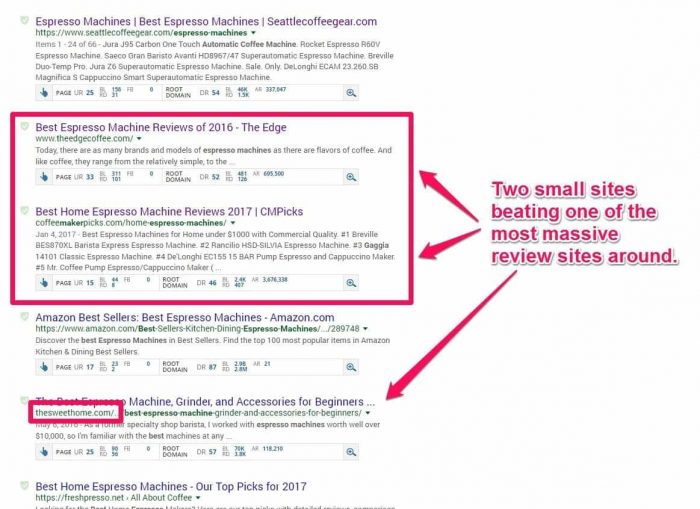Screen dimensions: 700x509
Task: Click shield icon next to Seattlecoffeegear result
Action: [25, 21]
